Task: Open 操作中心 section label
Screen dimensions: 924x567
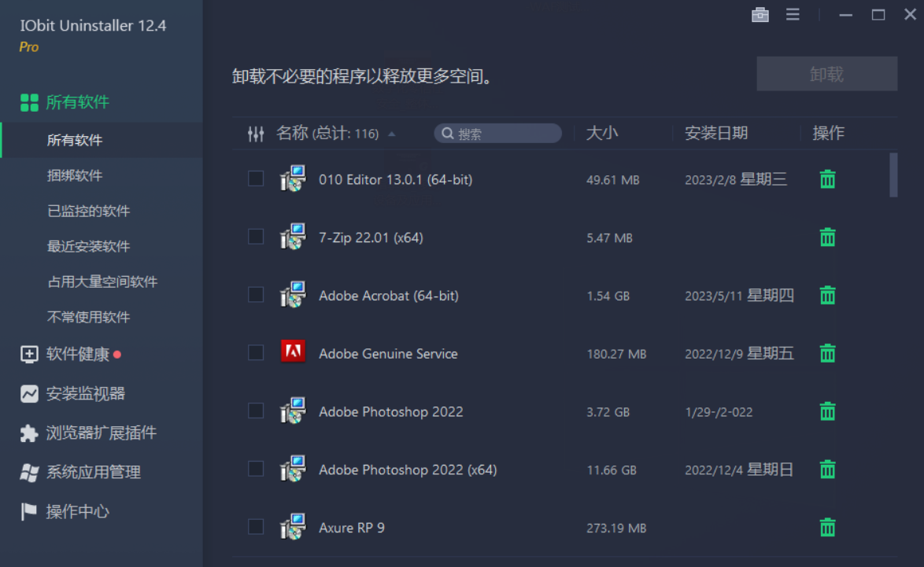Action: pos(78,512)
